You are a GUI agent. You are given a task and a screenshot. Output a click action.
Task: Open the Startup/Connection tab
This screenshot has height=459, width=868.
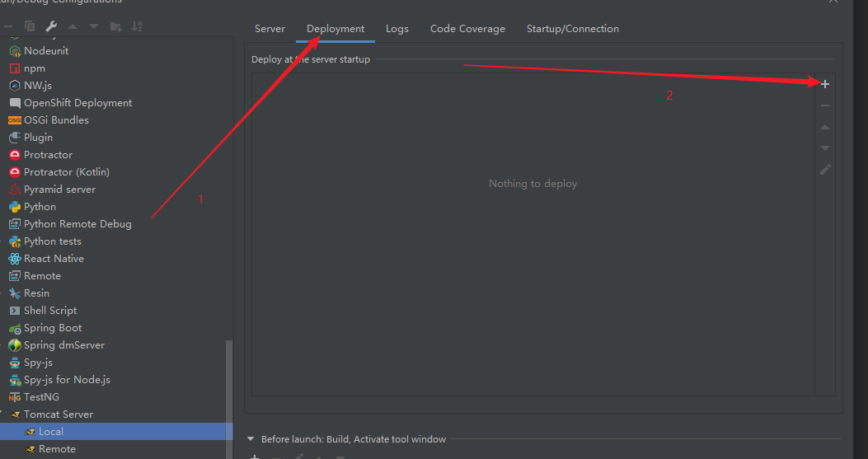pos(573,29)
